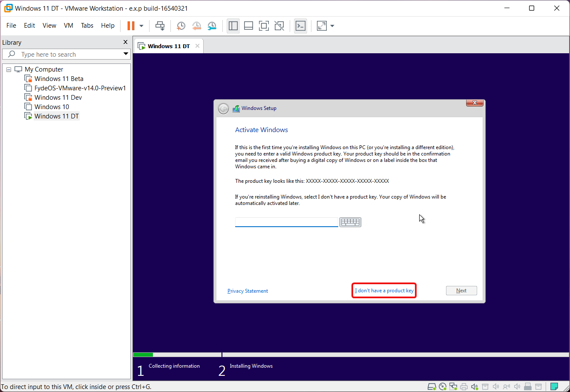Revert the VM to its previous snapshot
The height and width of the screenshot is (392, 570).
tap(196, 26)
